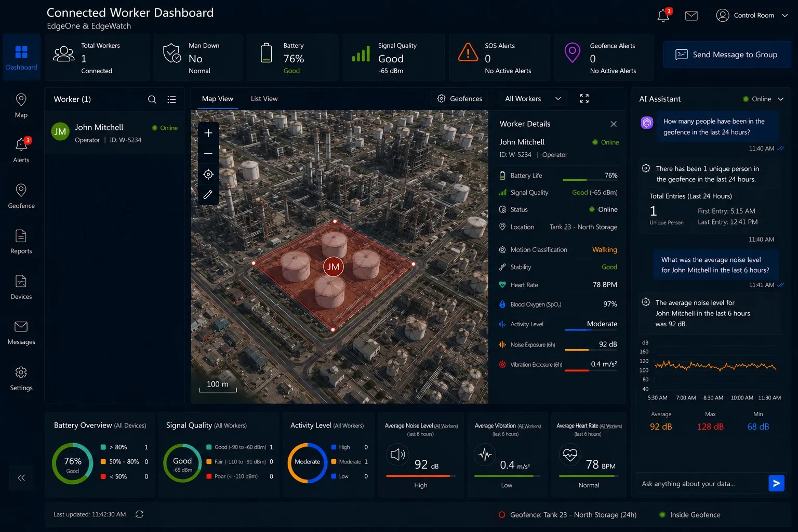Toggle fullscreen map view icon
This screenshot has height=532, width=798.
584,99
